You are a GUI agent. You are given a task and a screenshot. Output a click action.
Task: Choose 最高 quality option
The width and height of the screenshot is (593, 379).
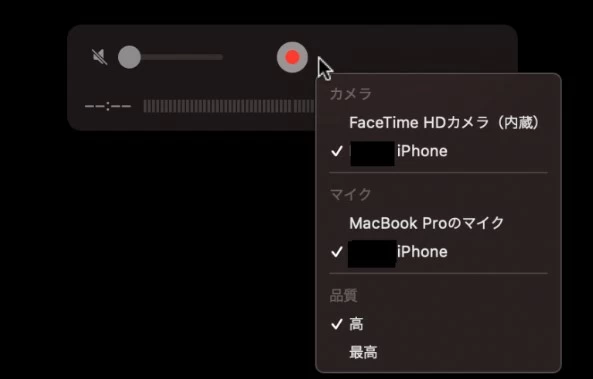pyautogui.click(x=439, y=353)
